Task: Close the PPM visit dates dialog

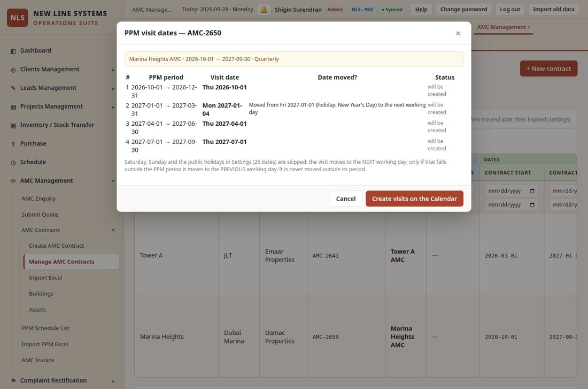Action: point(458,33)
